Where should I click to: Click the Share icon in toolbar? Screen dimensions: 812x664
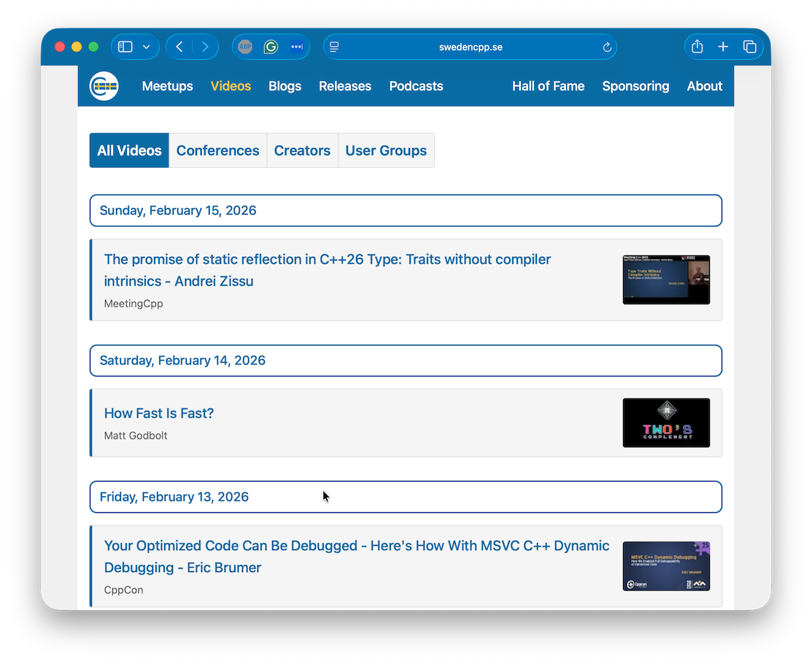(x=697, y=47)
